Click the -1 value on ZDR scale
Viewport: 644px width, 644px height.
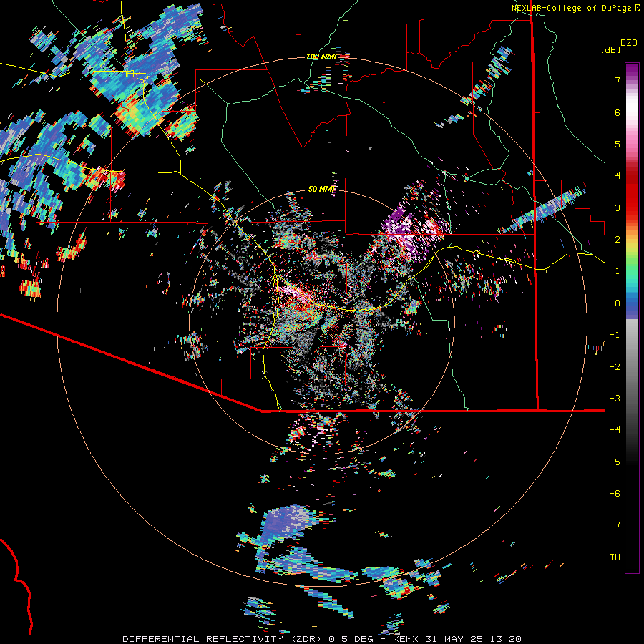coord(615,335)
